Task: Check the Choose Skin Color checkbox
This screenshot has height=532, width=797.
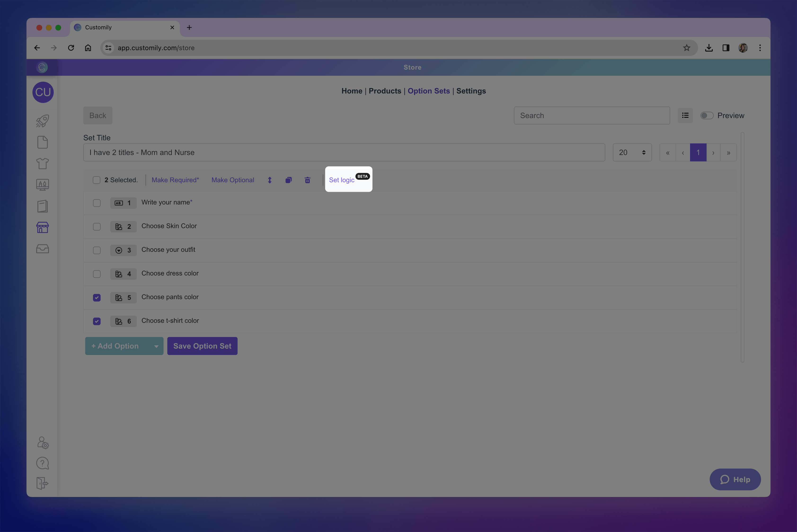Action: coord(97,227)
